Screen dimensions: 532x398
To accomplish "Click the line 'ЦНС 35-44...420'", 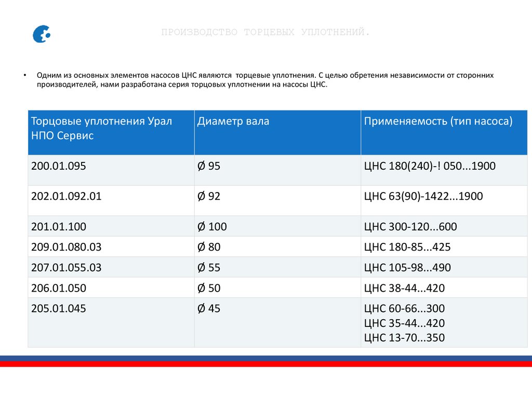I will click(404, 323).
